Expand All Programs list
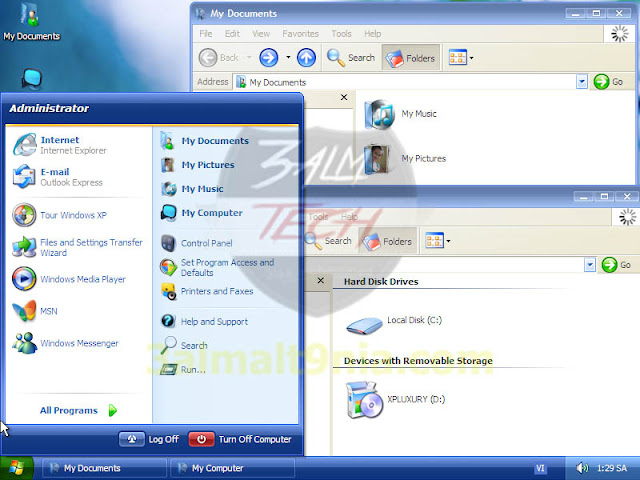This screenshot has width=640, height=480. [78, 410]
